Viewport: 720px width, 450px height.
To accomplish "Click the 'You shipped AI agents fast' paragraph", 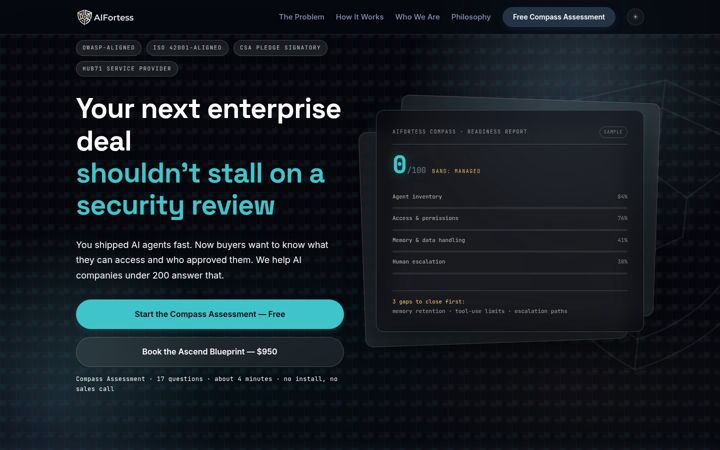I will (202, 260).
